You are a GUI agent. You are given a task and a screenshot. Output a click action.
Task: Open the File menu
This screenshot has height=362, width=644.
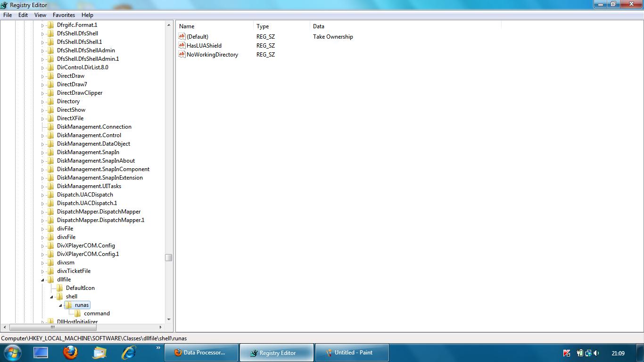[x=8, y=15]
